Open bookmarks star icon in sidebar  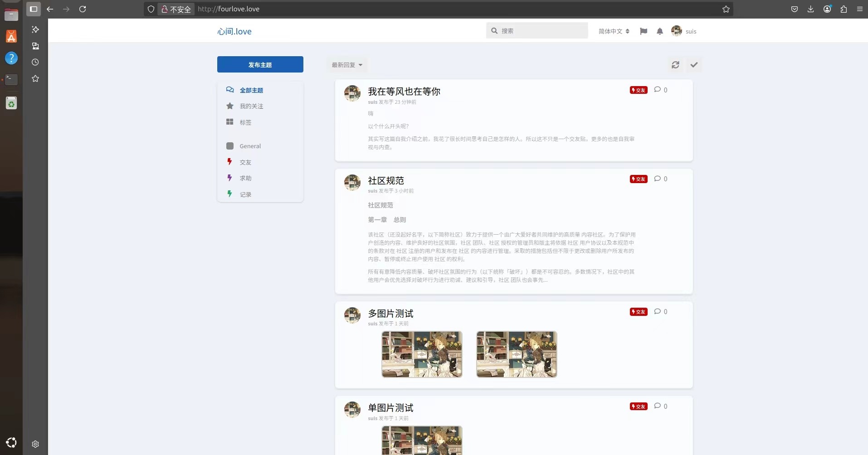(35, 78)
